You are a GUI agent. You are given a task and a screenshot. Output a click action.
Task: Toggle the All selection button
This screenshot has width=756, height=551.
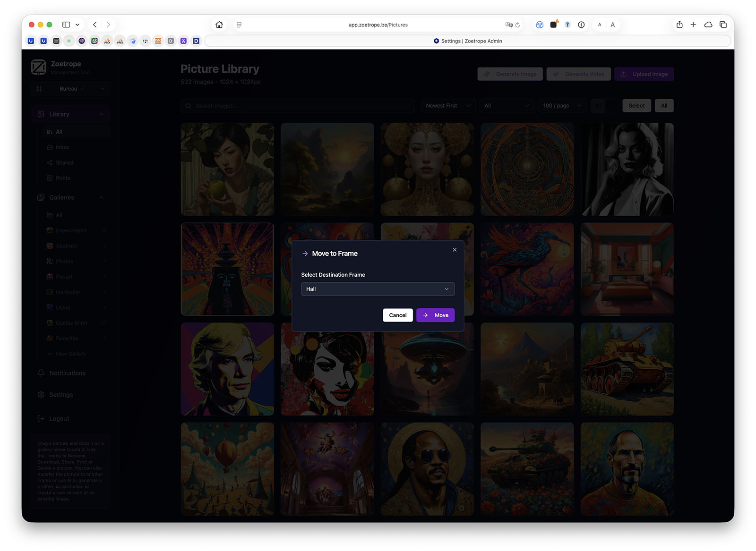(x=664, y=105)
